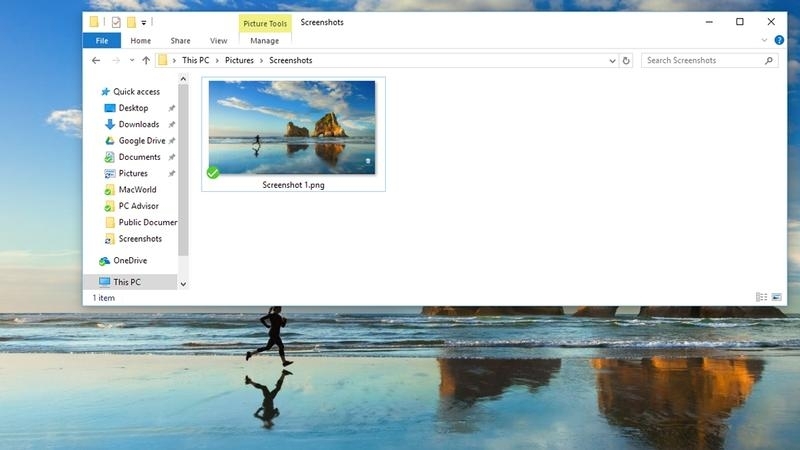The height and width of the screenshot is (450, 800).
Task: Open Desktop in Quick access
Action: [x=133, y=108]
